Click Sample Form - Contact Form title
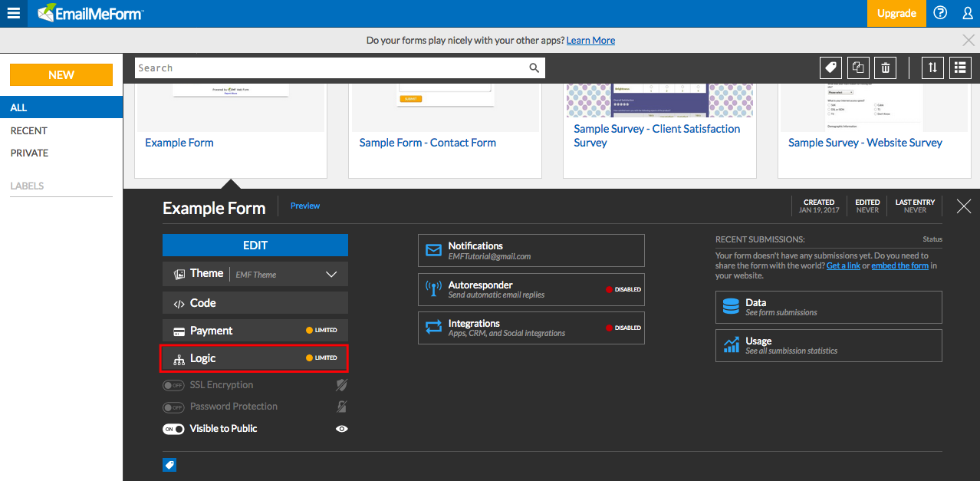 [428, 143]
